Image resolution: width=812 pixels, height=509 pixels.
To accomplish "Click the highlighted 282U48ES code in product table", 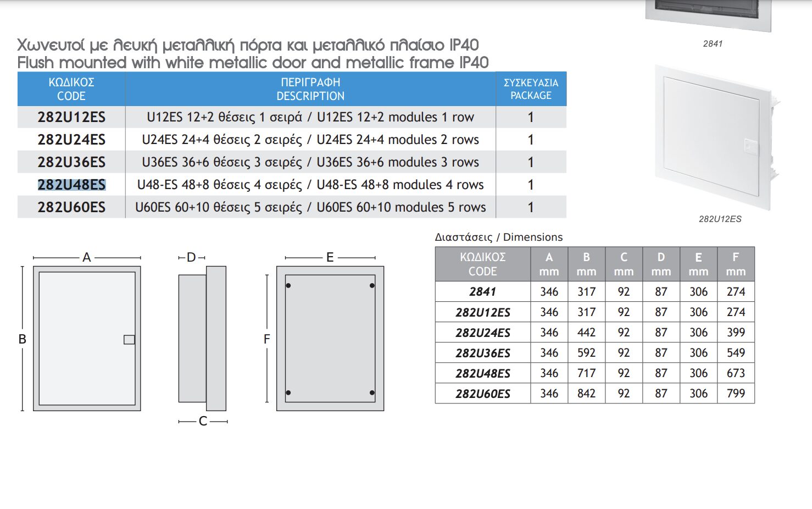I will (71, 185).
